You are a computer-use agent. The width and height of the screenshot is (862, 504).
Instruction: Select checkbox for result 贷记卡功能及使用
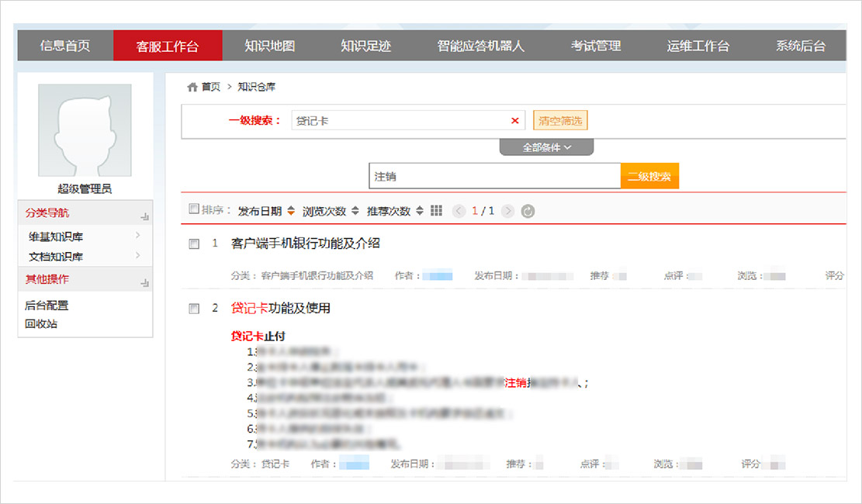click(194, 309)
